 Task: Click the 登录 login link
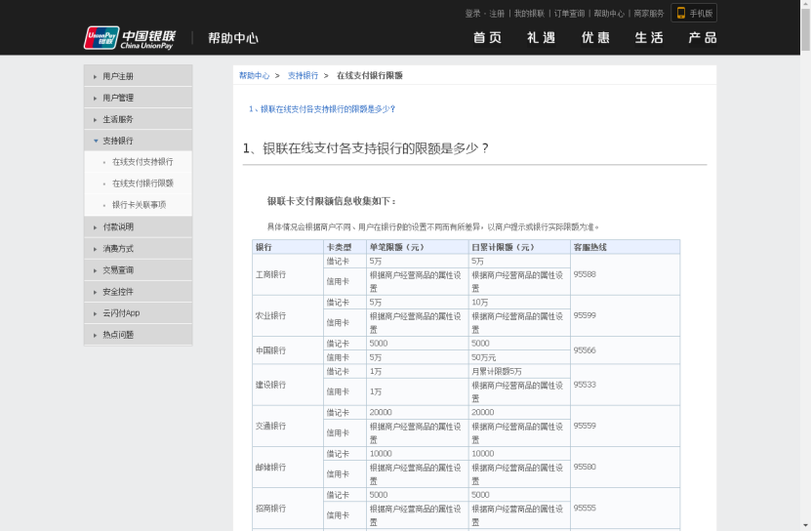[472, 14]
